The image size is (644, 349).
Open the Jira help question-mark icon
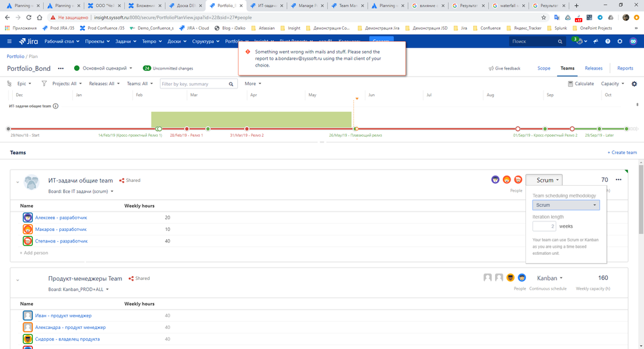pyautogui.click(x=608, y=41)
